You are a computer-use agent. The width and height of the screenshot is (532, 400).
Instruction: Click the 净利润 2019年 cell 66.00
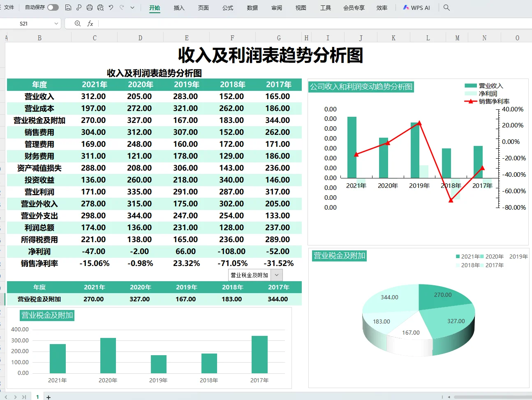185,252
